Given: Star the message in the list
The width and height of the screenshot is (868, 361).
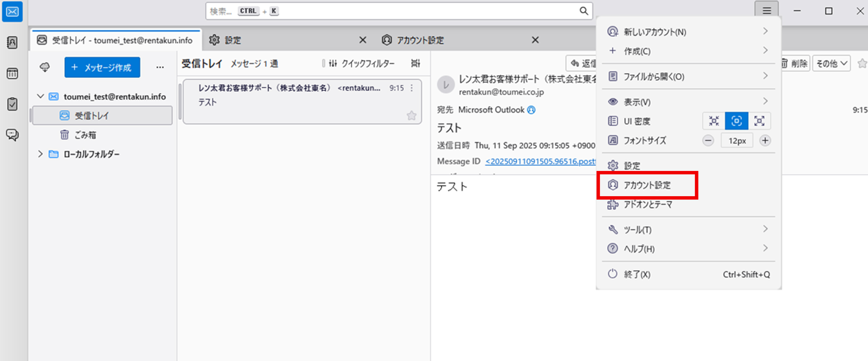Looking at the screenshot, I should point(411,116).
